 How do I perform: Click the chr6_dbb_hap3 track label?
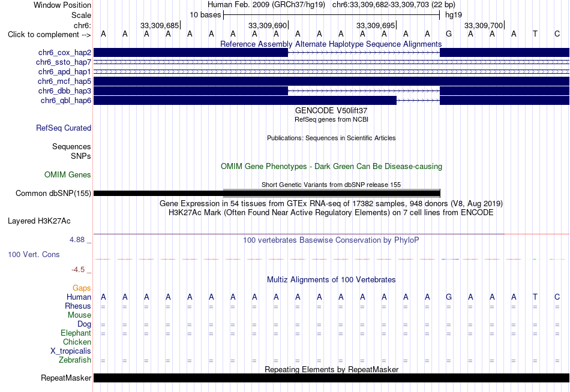[x=64, y=91]
